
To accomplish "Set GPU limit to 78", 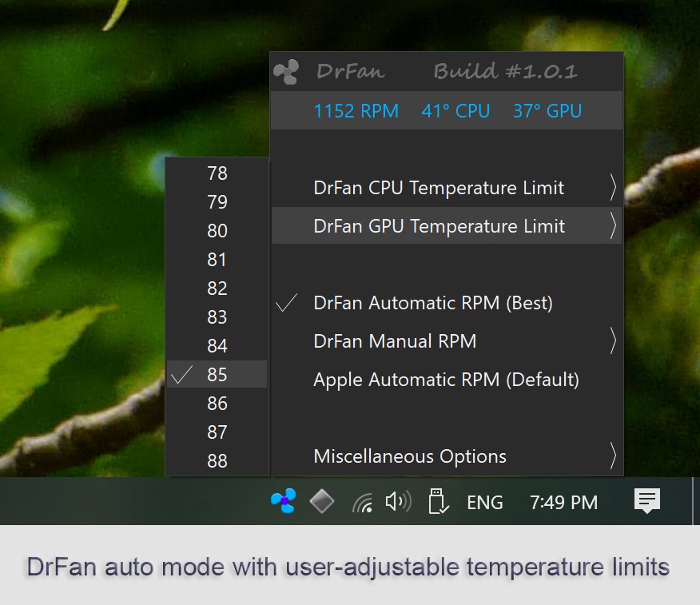I will tap(217, 173).
